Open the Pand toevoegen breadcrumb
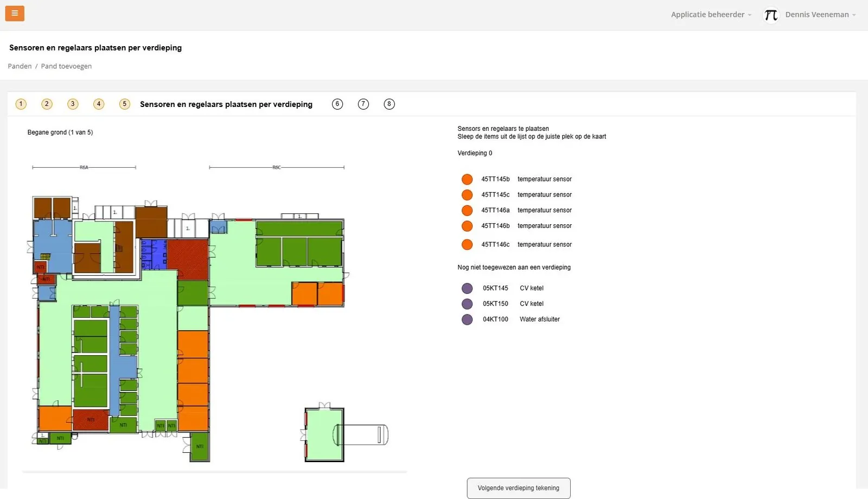 click(x=66, y=66)
